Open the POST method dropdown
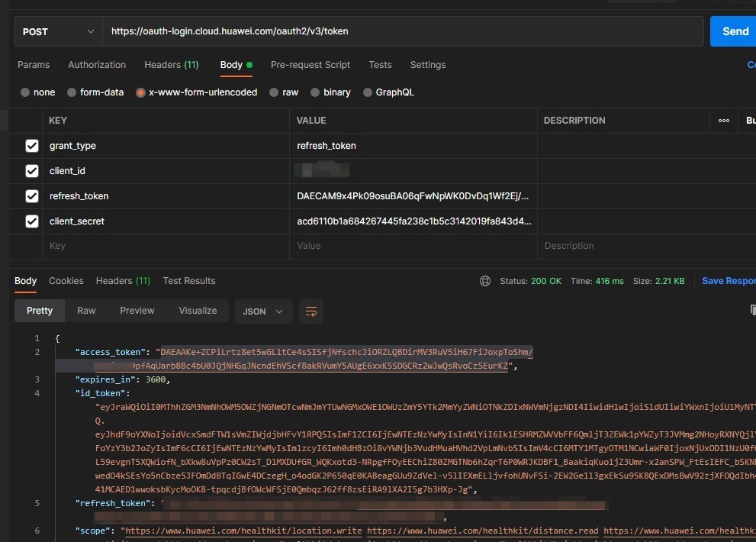 [x=58, y=31]
